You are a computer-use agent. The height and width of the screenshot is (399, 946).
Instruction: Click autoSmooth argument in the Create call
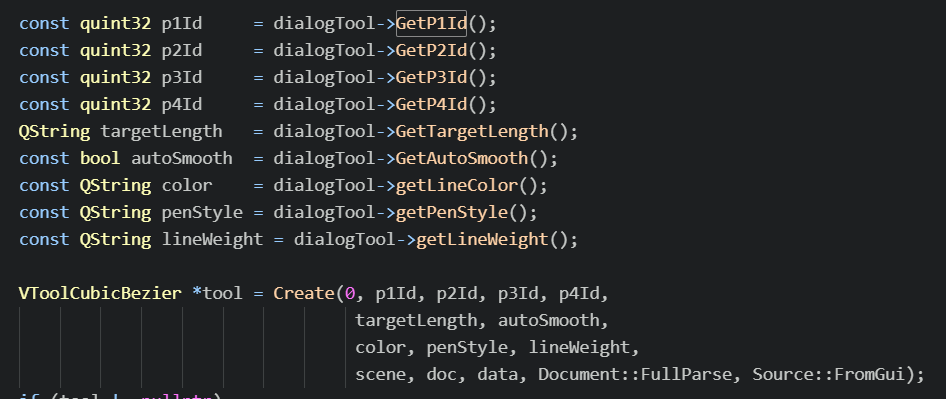coord(549,321)
